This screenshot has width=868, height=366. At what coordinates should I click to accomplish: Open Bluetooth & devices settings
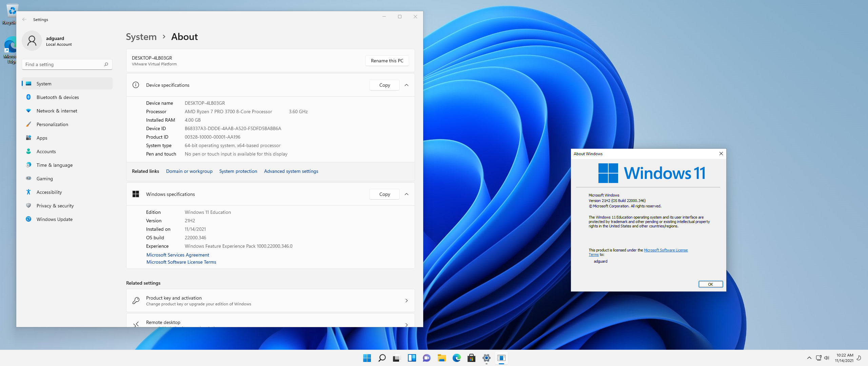(67, 97)
